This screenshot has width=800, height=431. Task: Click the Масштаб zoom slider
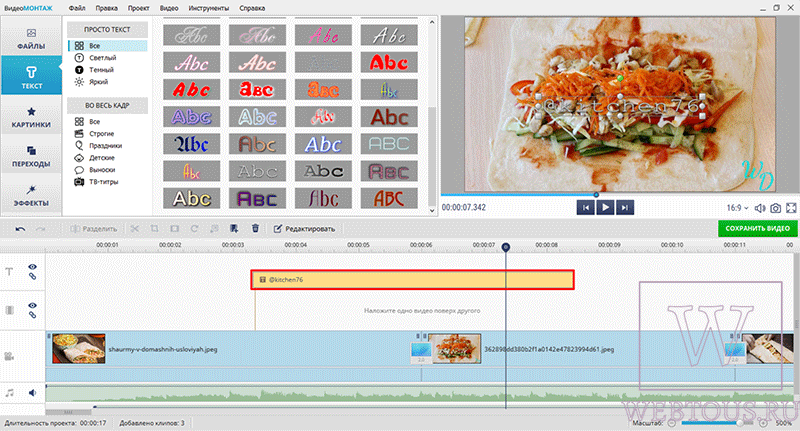(x=716, y=423)
